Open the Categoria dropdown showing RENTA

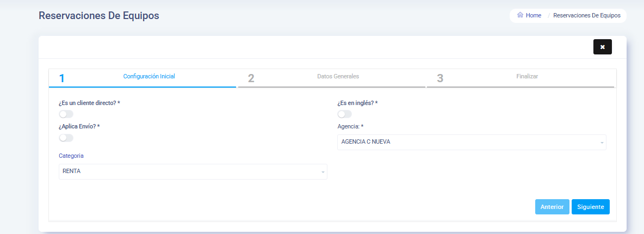pyautogui.click(x=193, y=171)
